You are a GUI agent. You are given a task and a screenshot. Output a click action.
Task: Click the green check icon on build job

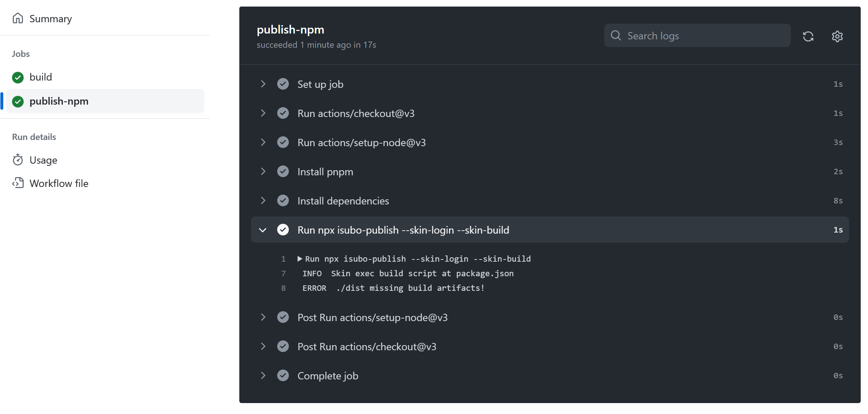17,77
